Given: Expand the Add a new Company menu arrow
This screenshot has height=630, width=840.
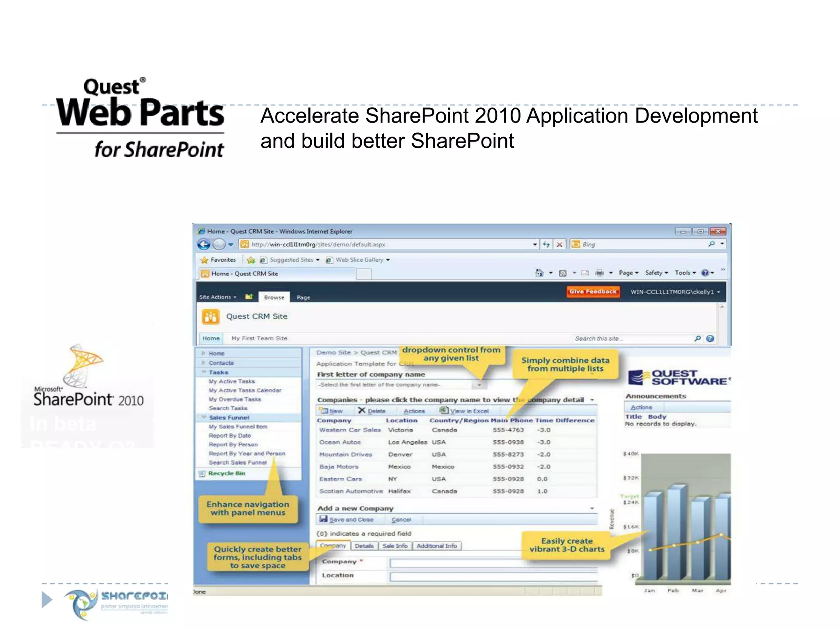Looking at the screenshot, I should (x=592, y=509).
